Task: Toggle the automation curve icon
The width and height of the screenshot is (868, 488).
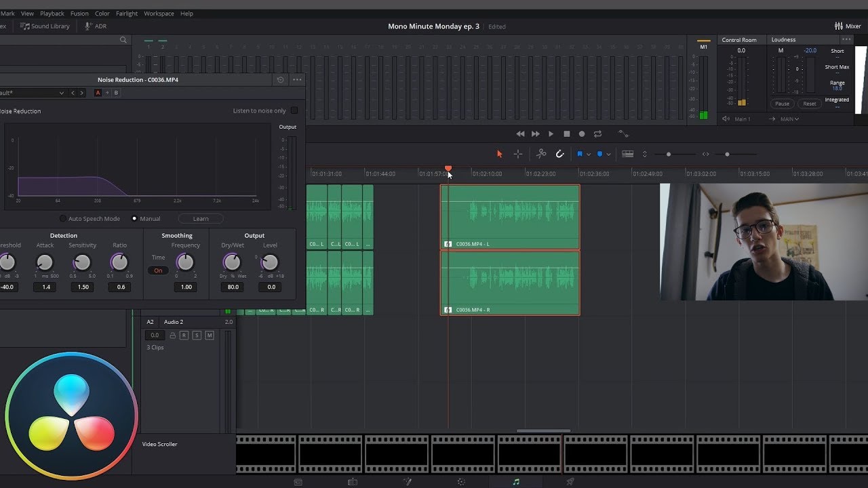Action: tap(623, 134)
